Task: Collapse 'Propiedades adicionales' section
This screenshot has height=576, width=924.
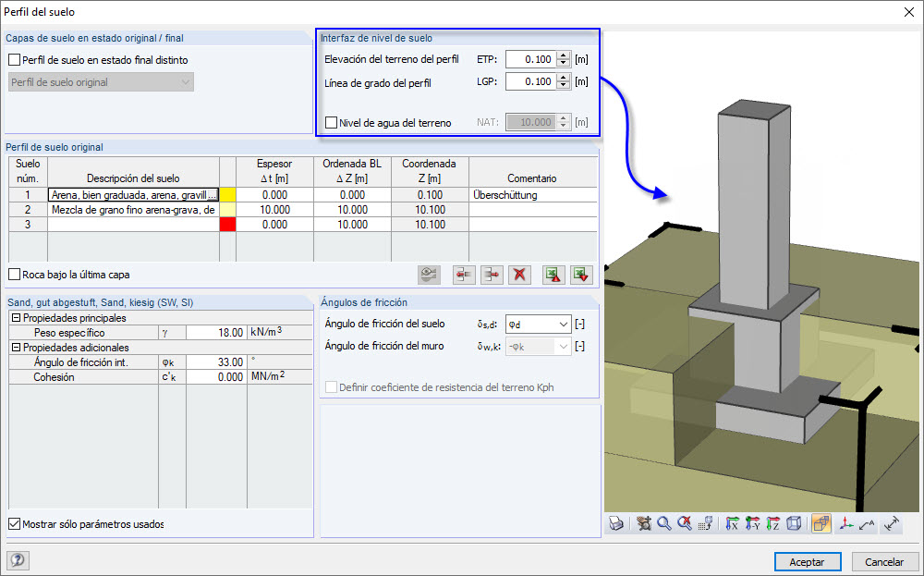Action: (x=16, y=348)
